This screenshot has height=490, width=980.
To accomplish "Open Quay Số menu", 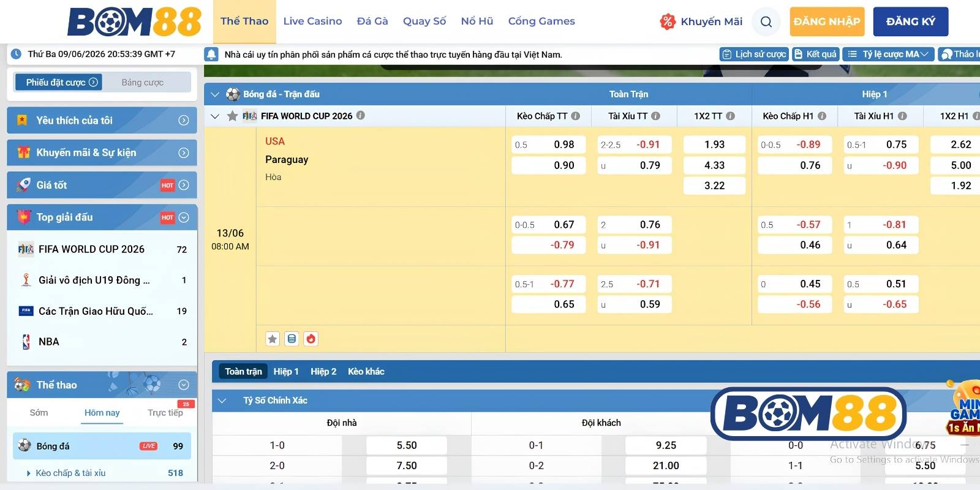I will tap(424, 21).
